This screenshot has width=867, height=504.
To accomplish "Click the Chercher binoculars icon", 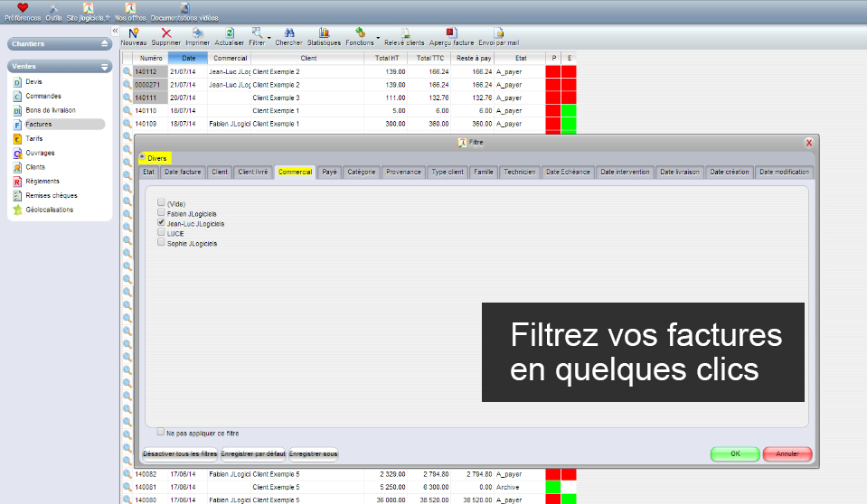I will pyautogui.click(x=288, y=33).
